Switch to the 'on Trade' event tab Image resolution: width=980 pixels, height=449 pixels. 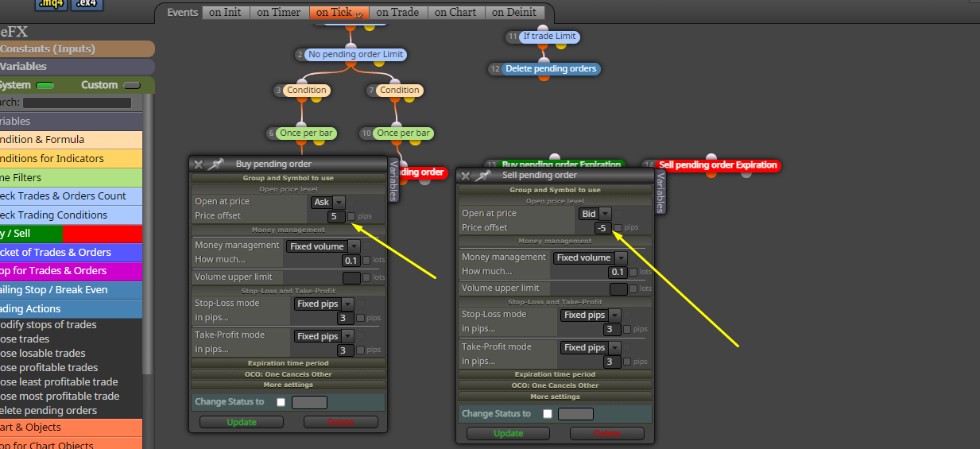point(398,13)
